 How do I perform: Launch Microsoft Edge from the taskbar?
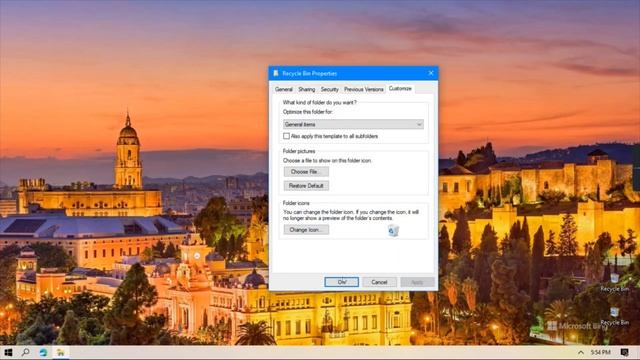pyautogui.click(x=43, y=352)
